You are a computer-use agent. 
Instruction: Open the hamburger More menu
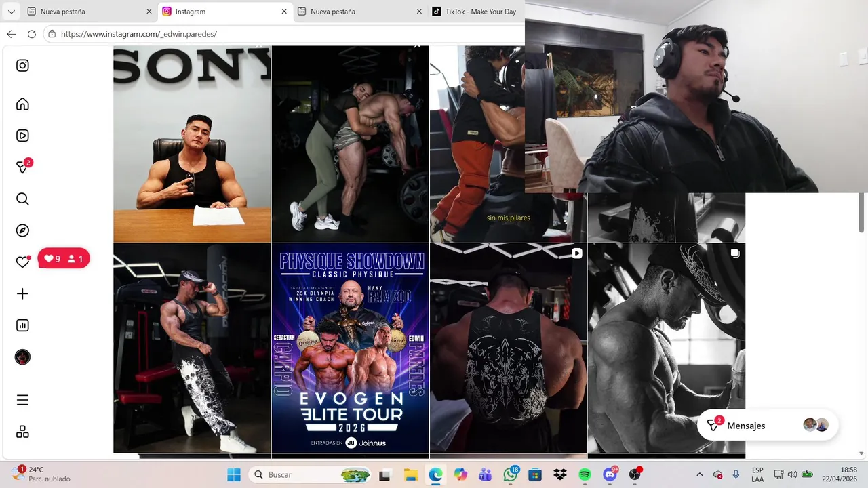point(22,400)
